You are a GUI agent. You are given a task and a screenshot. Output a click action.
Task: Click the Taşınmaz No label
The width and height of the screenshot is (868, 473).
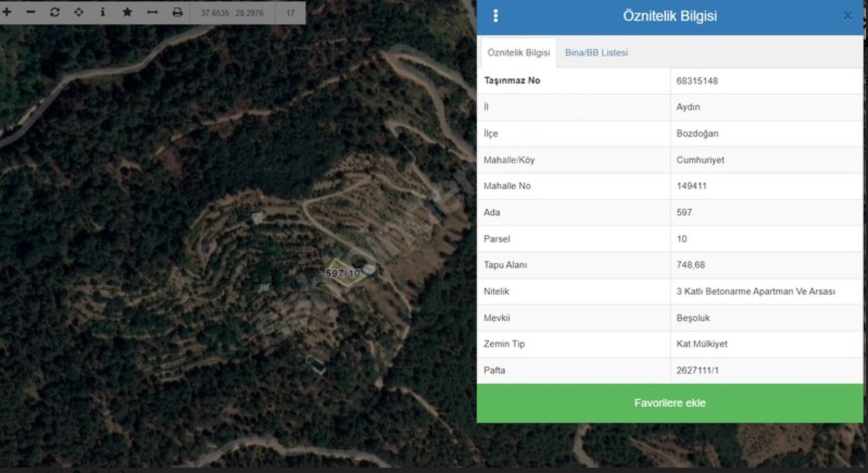[x=512, y=80]
